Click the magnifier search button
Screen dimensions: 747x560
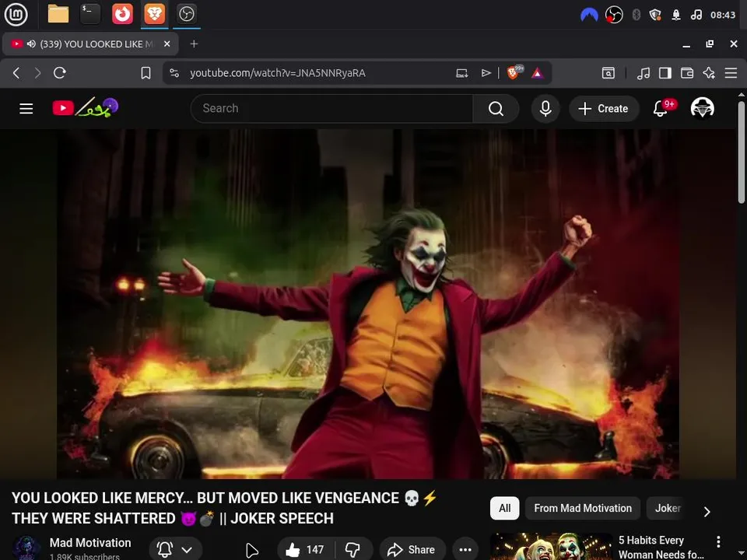click(496, 109)
